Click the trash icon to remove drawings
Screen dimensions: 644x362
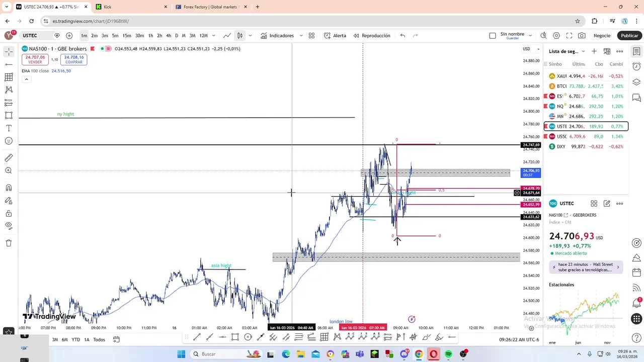9,243
